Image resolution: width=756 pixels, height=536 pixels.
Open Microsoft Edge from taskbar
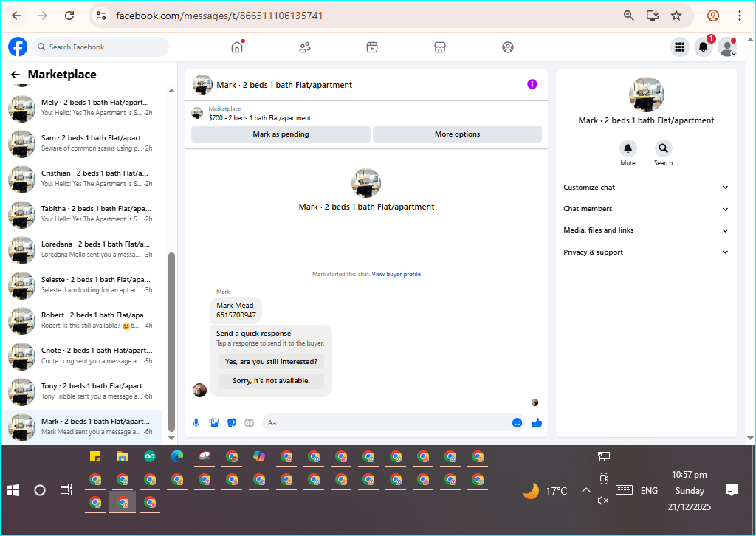coord(177,456)
